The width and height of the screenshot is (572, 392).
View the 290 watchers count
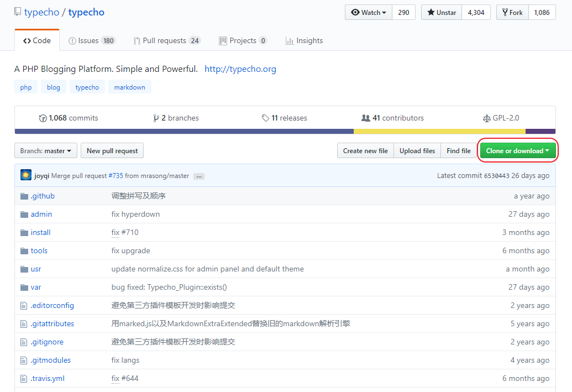tap(403, 12)
